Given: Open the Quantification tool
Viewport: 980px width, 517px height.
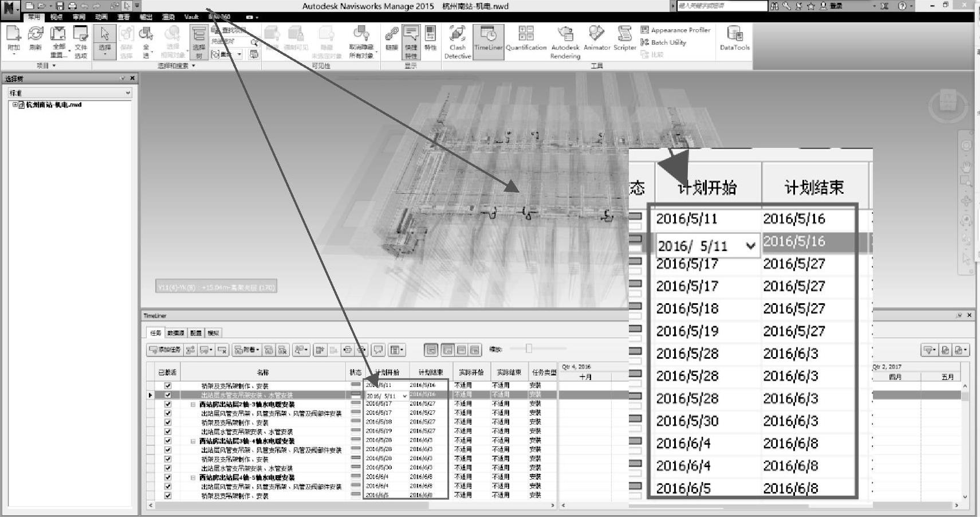Looking at the screenshot, I should (526, 38).
